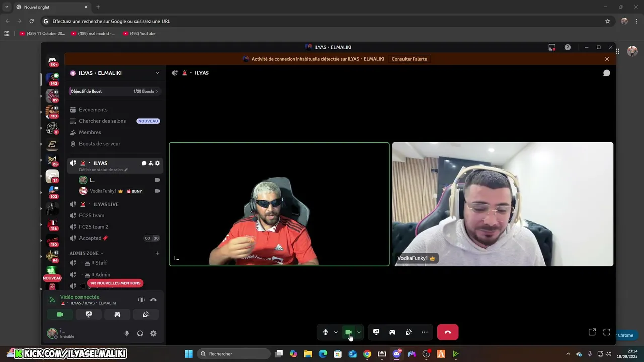This screenshot has height=362, width=644.
Task: Join FC25 team voice channel
Action: 115,215
